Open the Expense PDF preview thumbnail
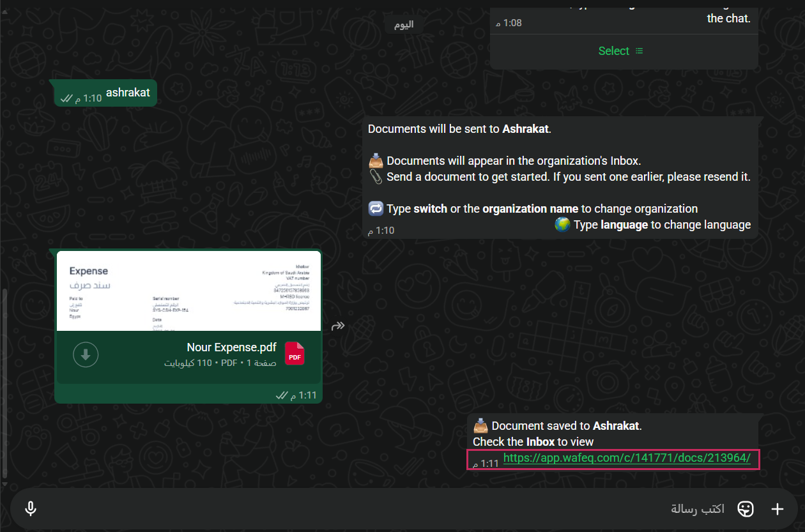805x532 pixels. [188, 291]
